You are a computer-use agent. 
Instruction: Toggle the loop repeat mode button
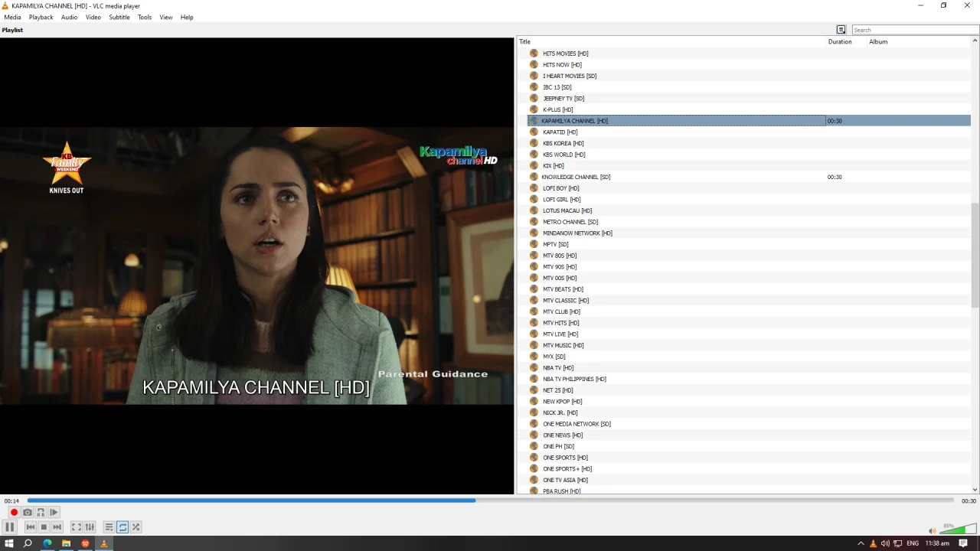[x=122, y=527]
